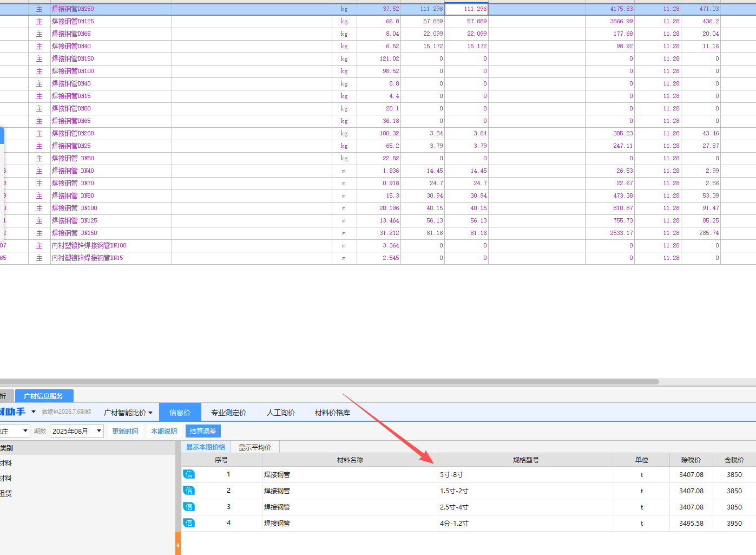Click the 810.87 amount cell

[610, 208]
